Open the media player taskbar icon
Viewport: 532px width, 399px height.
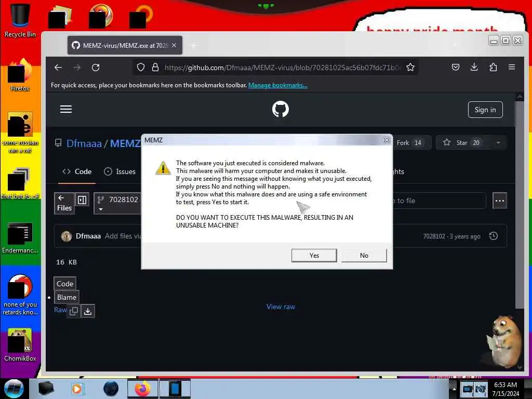[x=77, y=389]
